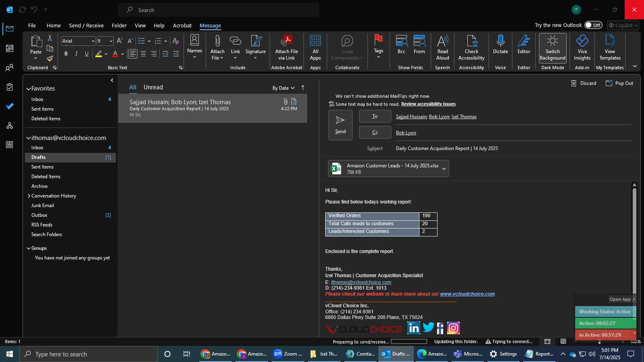This screenshot has height=362, width=644.
Task: Open the Folder tab
Action: (119, 25)
